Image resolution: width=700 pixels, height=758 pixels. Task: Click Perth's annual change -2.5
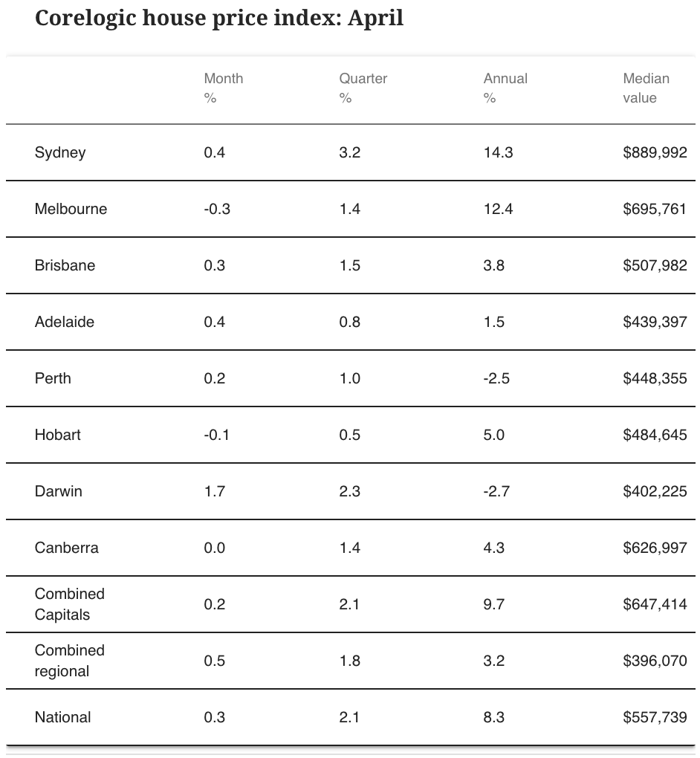coord(496,378)
